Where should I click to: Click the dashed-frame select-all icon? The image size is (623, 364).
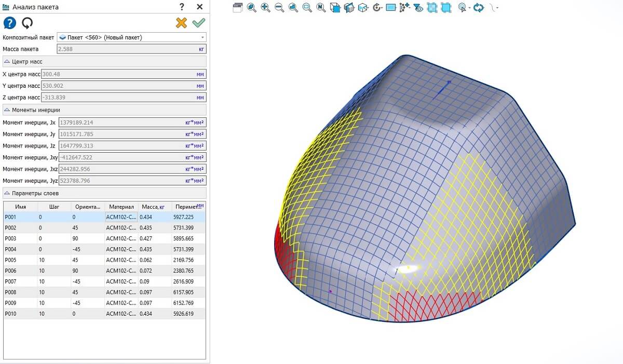coord(432,7)
